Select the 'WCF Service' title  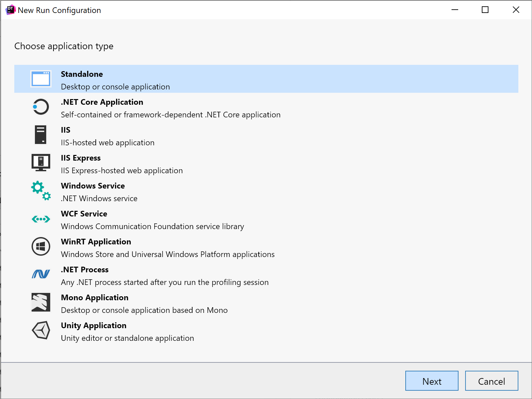(84, 214)
